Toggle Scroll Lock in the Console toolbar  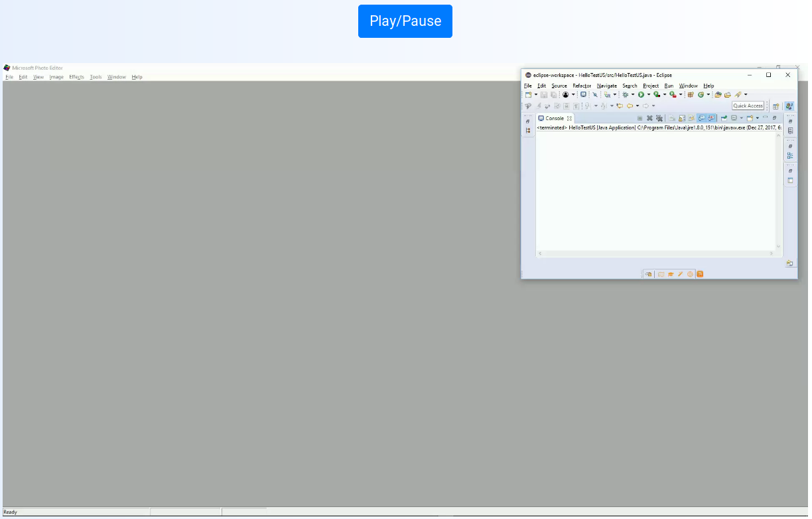[x=682, y=118]
